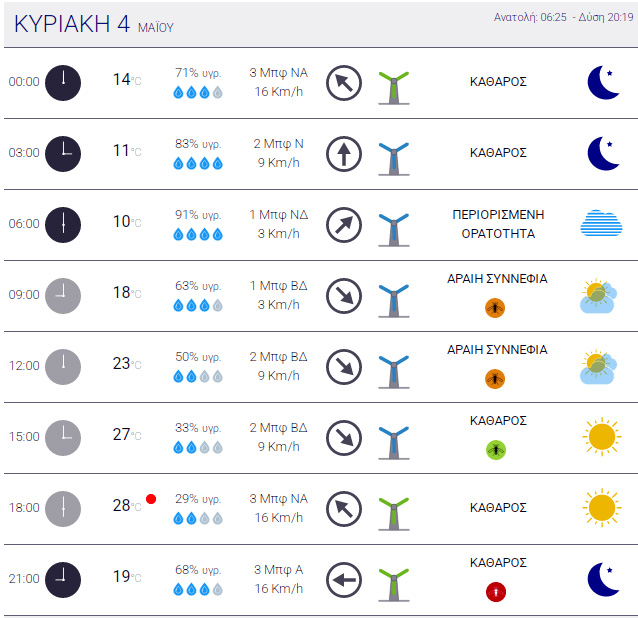This screenshot has height=618, width=638.
Task: Click the sunrise and sunset times text
Action: pyautogui.click(x=564, y=17)
